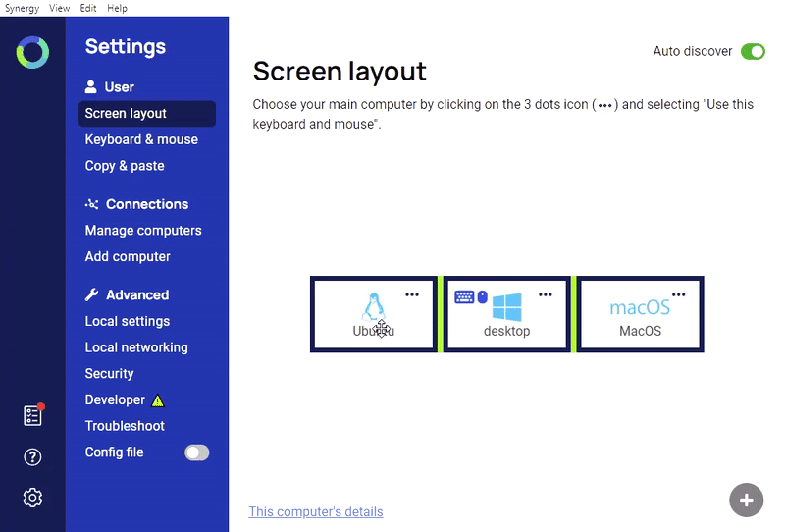This screenshot has height=532, width=785.
Task: Open the View menu
Action: point(59,8)
